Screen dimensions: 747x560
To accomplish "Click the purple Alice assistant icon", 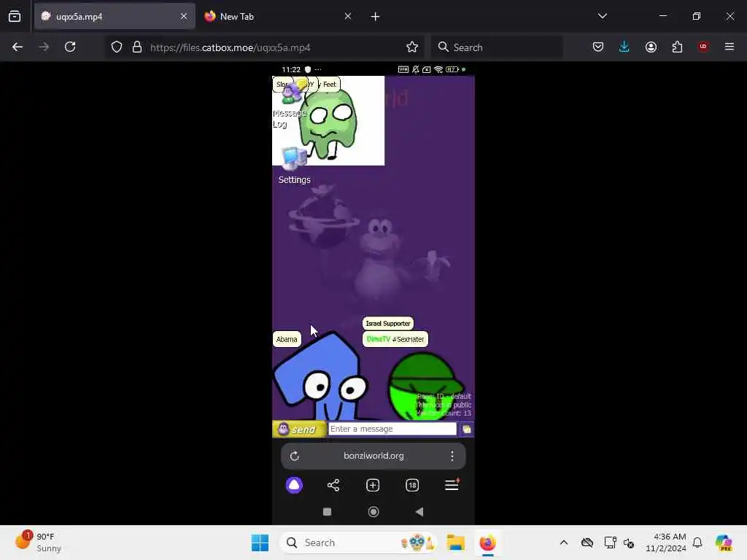I will click(295, 485).
